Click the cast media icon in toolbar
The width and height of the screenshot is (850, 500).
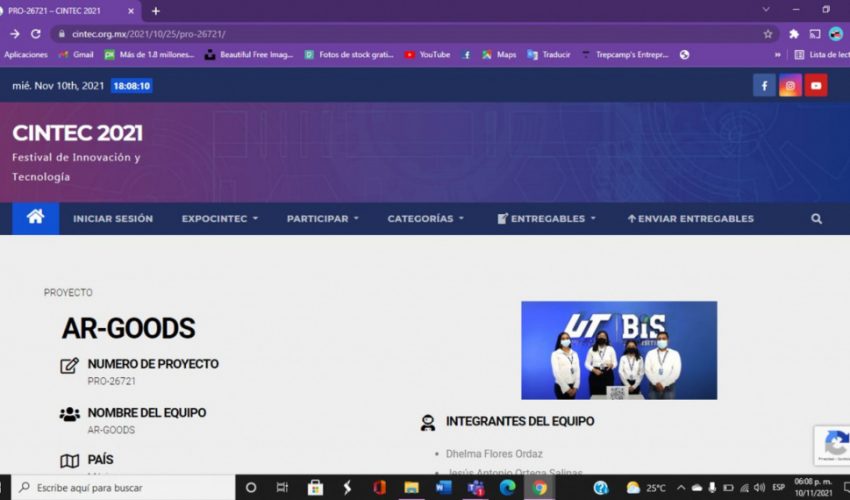[x=815, y=34]
